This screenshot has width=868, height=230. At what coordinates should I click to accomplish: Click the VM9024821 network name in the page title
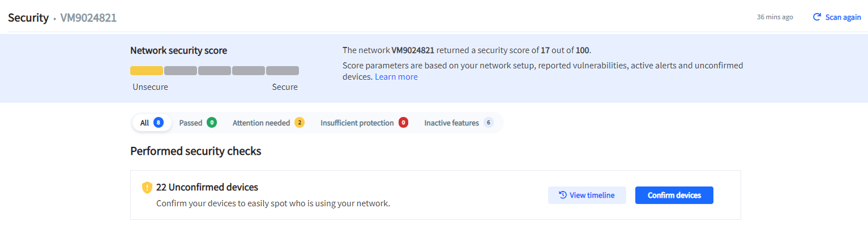click(x=88, y=18)
